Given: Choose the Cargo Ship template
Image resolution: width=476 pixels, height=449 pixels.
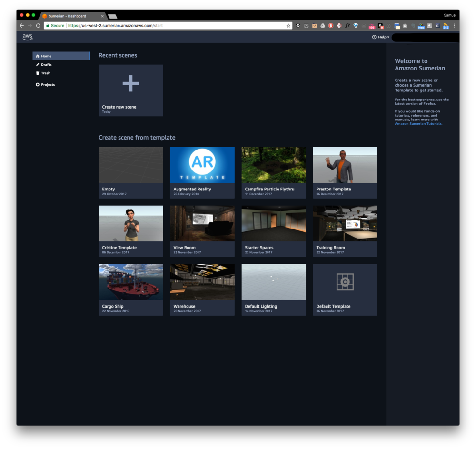Looking at the screenshot, I should [130, 282].
